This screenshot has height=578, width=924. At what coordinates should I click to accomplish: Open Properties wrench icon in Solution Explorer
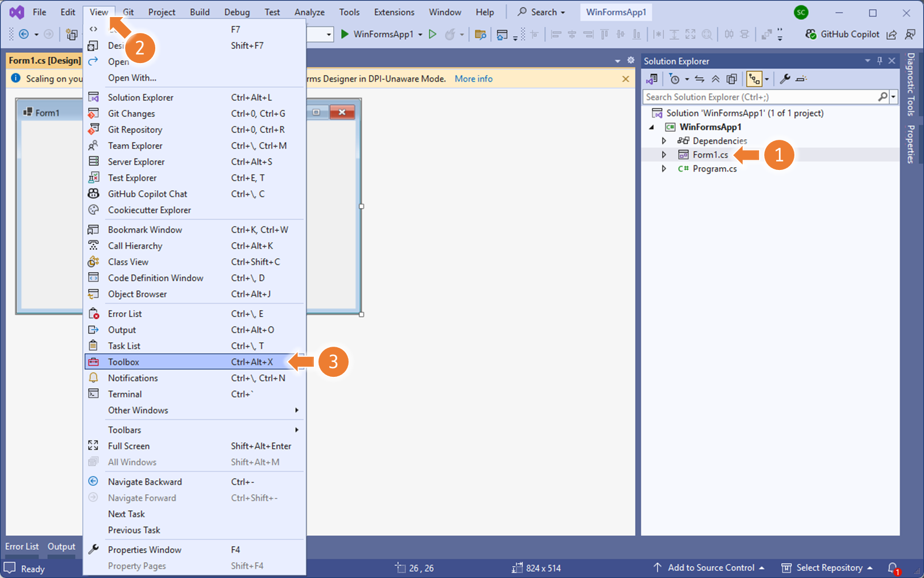[785, 79]
